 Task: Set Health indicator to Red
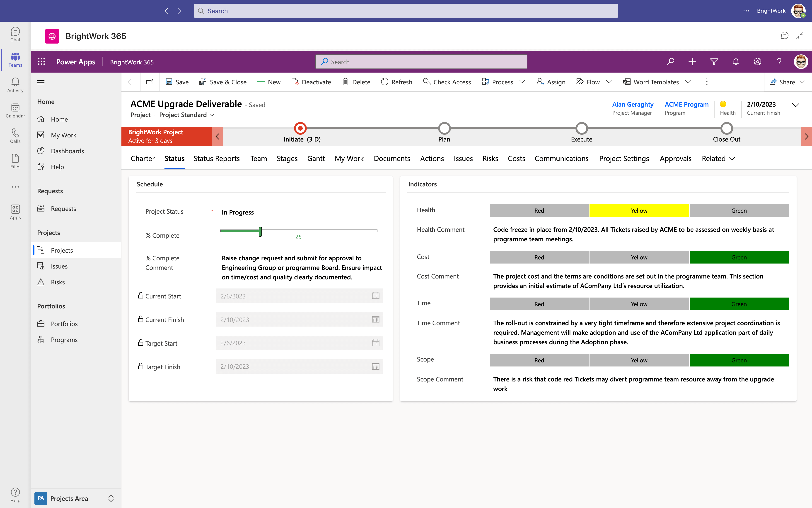click(539, 211)
